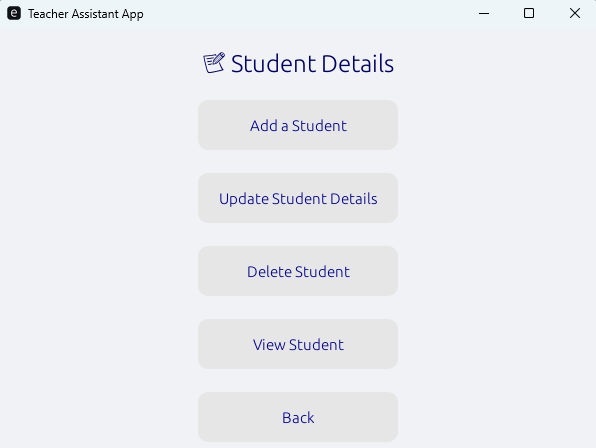Choose the Delete Student option
The width and height of the screenshot is (596, 448).
(298, 271)
